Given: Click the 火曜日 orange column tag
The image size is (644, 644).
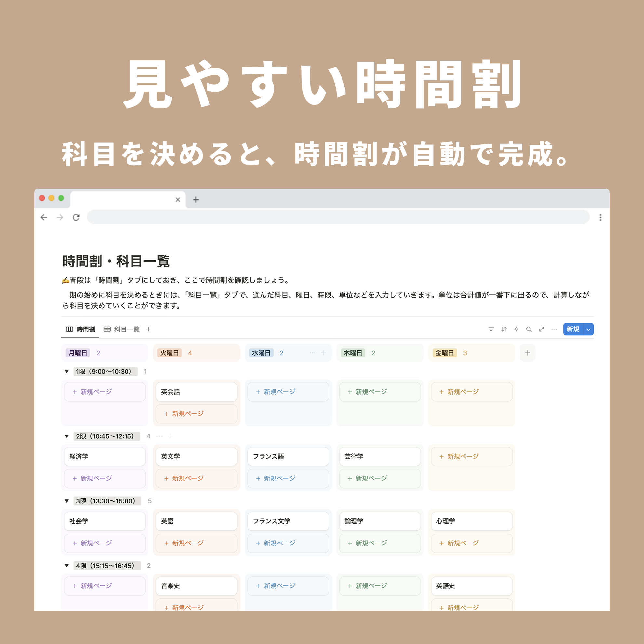Looking at the screenshot, I should [x=169, y=353].
